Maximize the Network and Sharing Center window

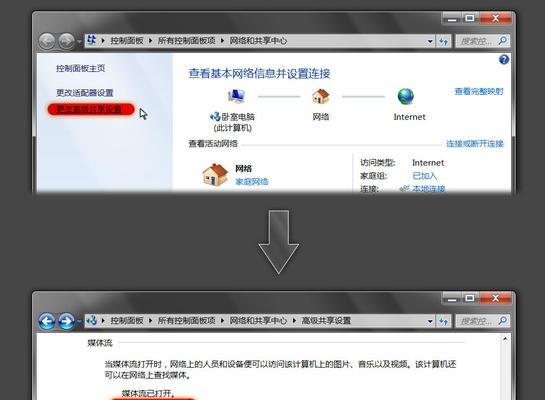[470, 18]
